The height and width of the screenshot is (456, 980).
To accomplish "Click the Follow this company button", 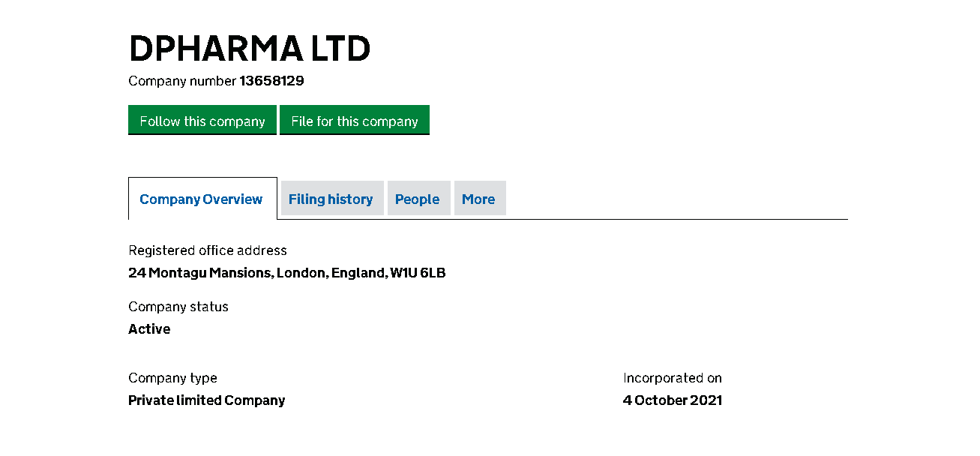I will point(202,121).
